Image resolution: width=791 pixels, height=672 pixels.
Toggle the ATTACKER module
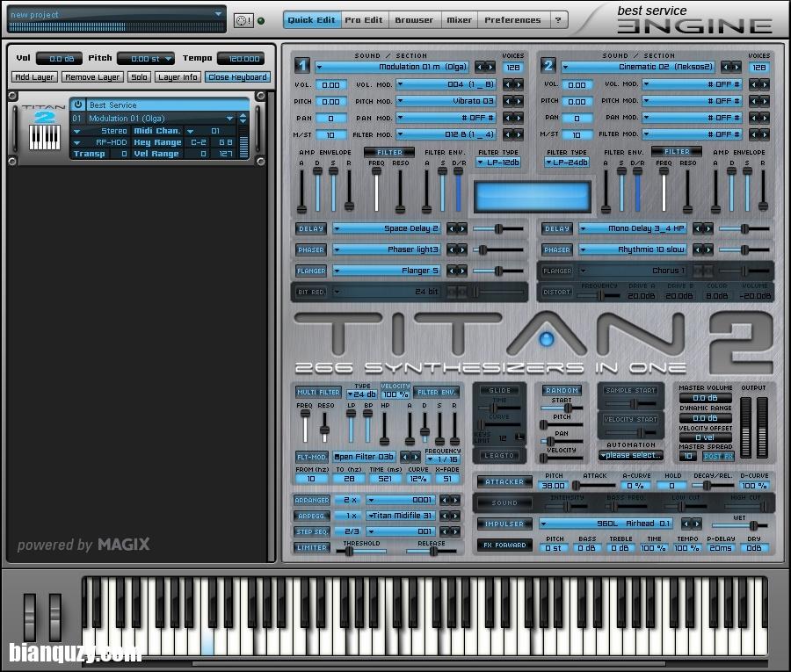coord(504,482)
